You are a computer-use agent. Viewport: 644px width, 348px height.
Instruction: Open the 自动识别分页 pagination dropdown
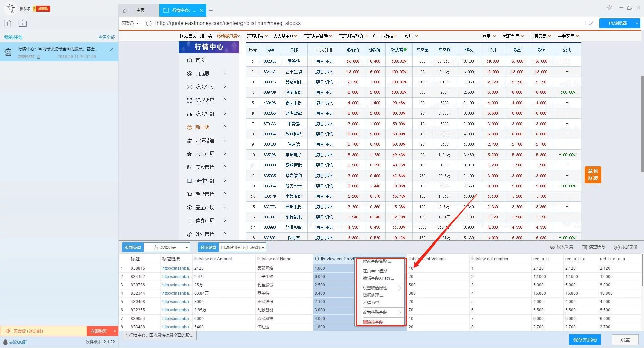click(243, 247)
